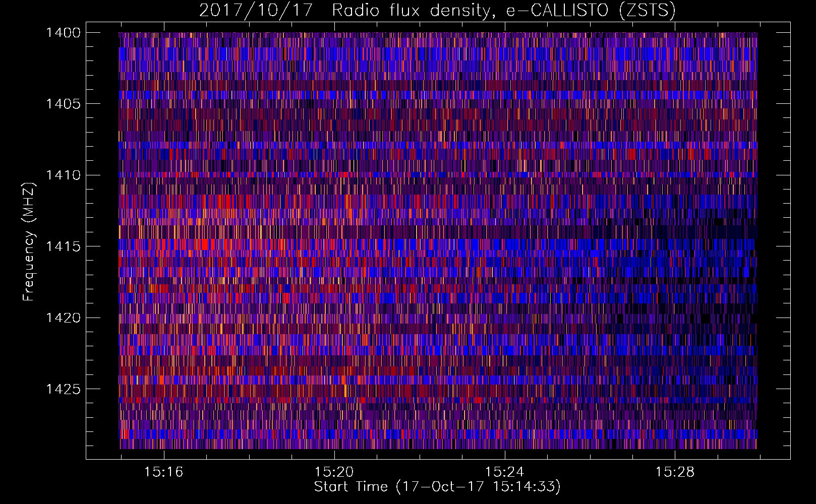
Task: Click the 15:20 time tick label
Action: [x=334, y=472]
